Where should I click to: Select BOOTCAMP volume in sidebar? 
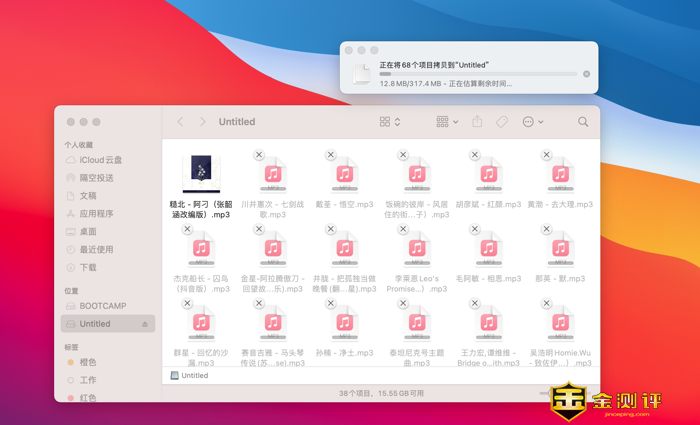click(102, 306)
